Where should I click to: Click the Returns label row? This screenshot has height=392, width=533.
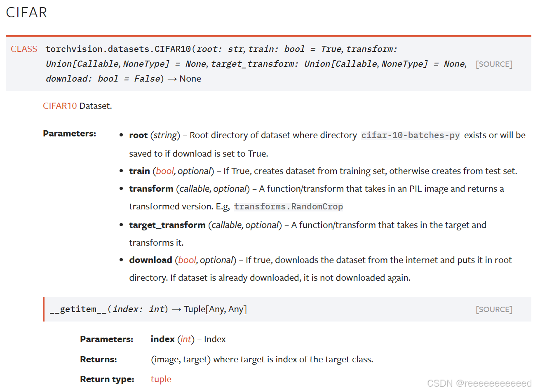point(98,359)
